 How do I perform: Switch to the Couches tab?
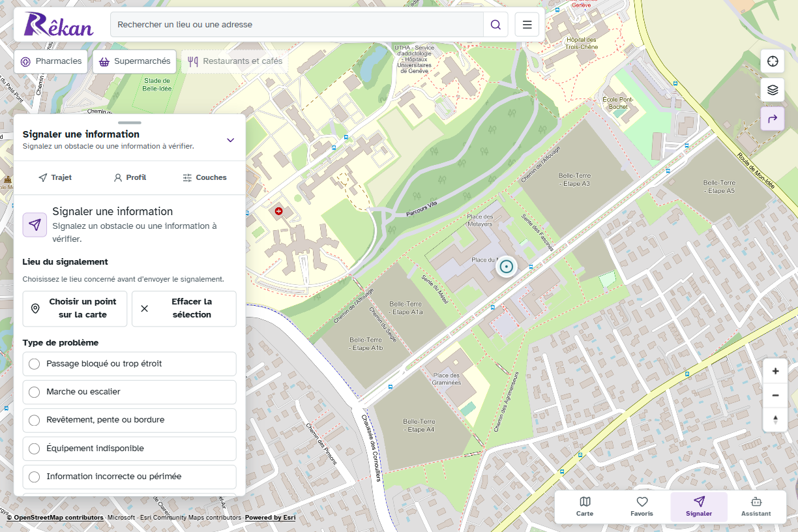(x=205, y=177)
